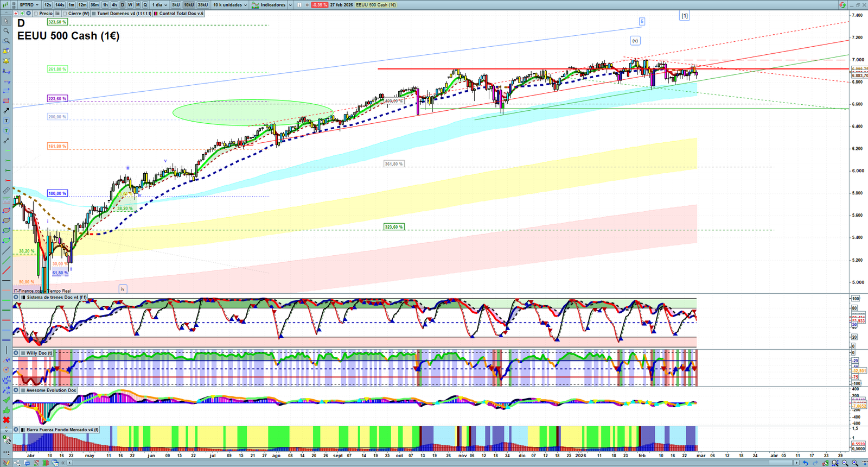This screenshot has height=467, width=868.
Task: Select the arrow cursor tool
Action: click(6, 21)
